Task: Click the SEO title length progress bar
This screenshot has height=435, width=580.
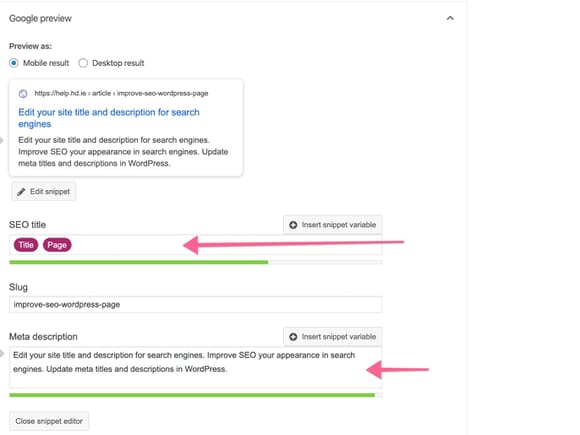Action: (196, 262)
